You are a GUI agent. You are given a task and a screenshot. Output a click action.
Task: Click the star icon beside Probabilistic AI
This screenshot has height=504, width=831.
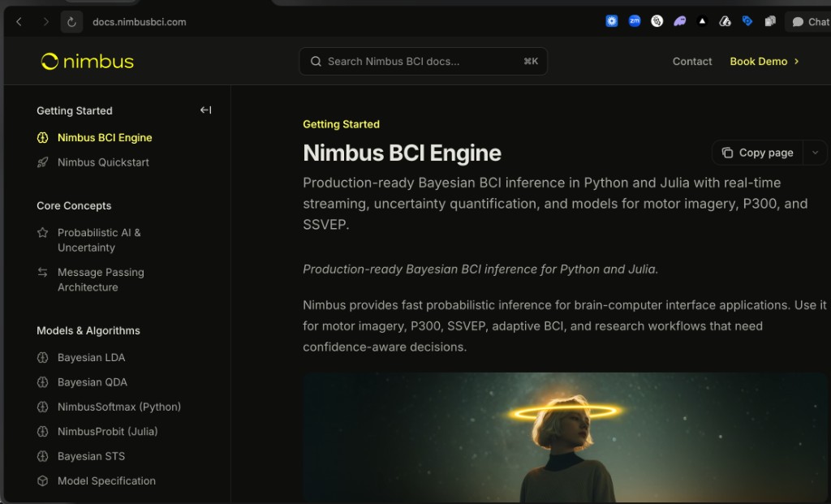click(x=43, y=232)
